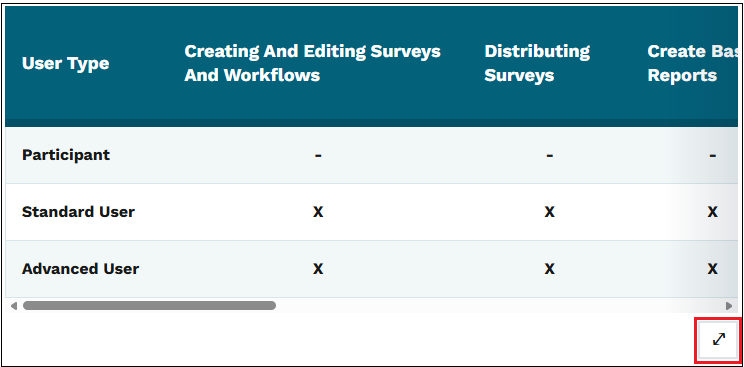Viewport: 744px width, 367px height.
Task: Click the Standard User row label
Action: tap(78, 212)
